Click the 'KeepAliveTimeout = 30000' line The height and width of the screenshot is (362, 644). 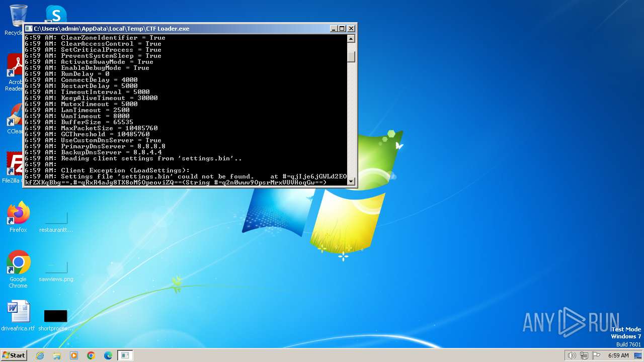pos(91,98)
